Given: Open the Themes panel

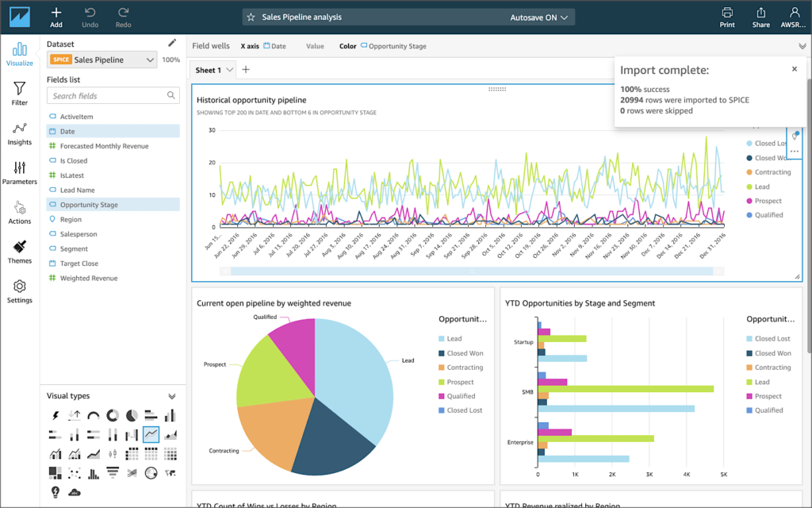Looking at the screenshot, I should click(x=19, y=250).
